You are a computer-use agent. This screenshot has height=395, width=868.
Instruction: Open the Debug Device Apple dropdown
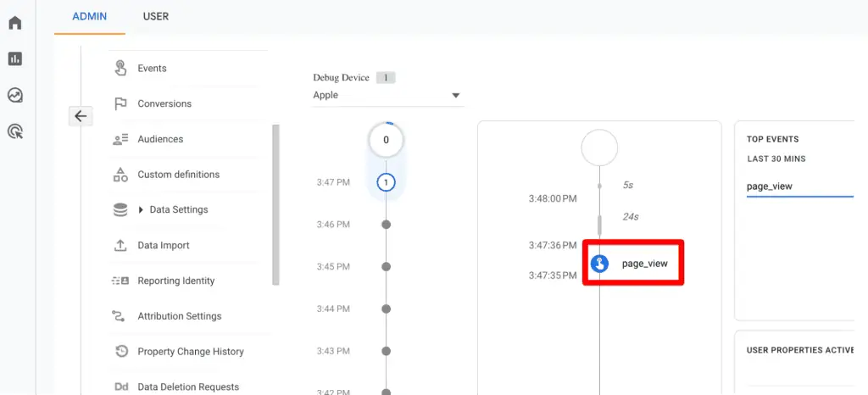tap(387, 95)
